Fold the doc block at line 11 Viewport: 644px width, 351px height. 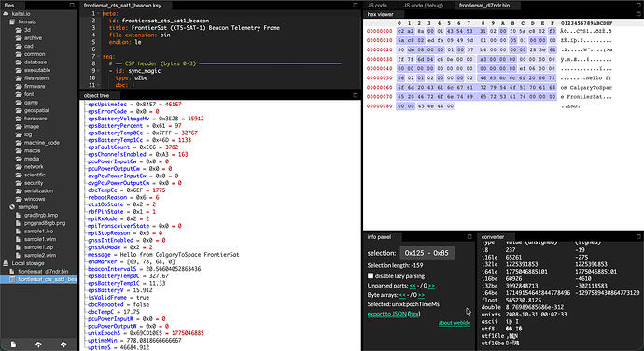pyautogui.click(x=99, y=85)
